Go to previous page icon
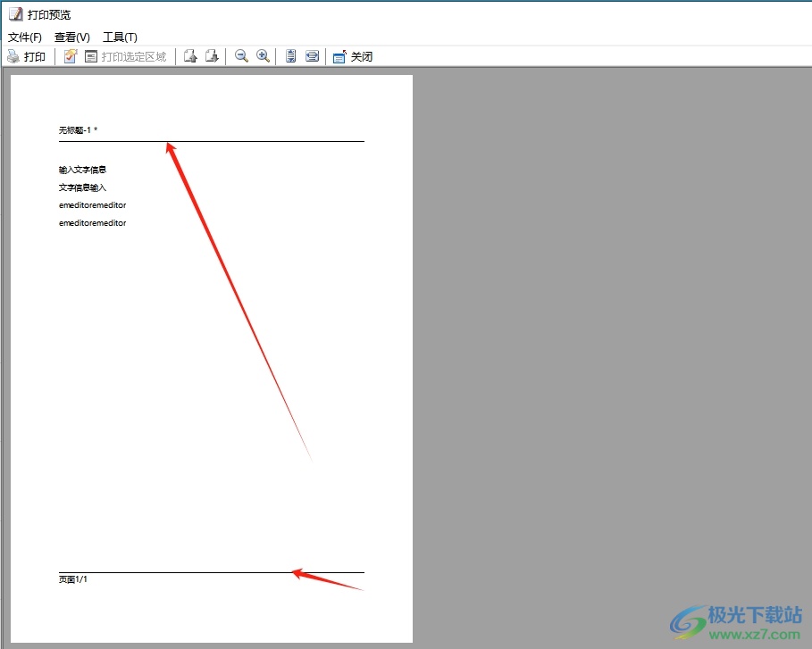Viewport: 812px width, 649px height. (190, 56)
